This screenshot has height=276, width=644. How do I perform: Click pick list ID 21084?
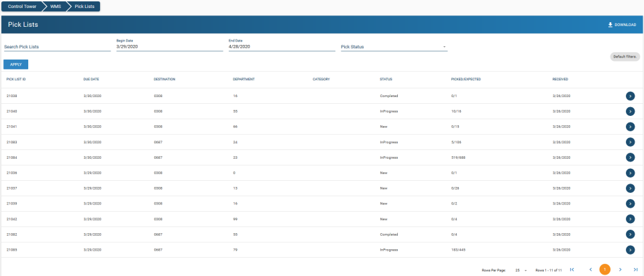11,157
